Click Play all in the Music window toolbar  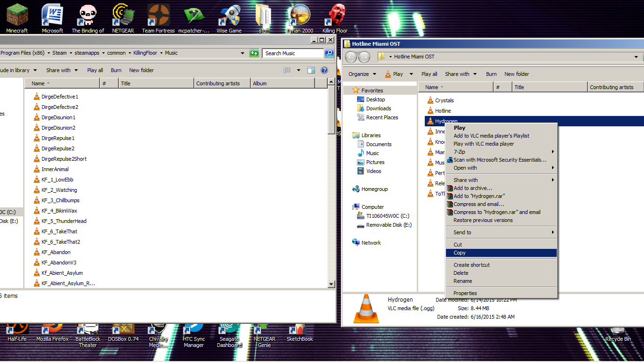click(x=95, y=70)
